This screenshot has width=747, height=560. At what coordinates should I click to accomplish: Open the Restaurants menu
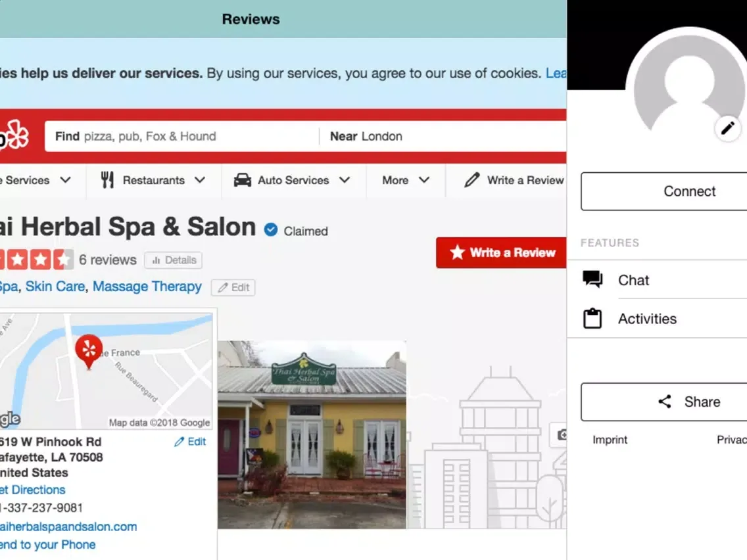153,180
